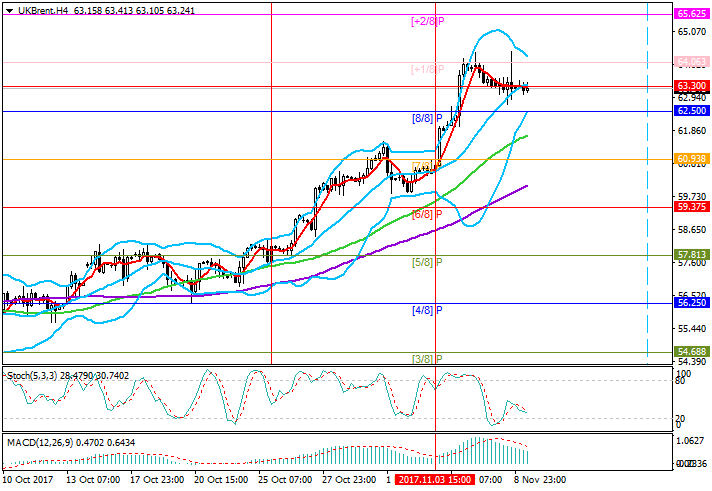Select the red 59.375 price tag
Image resolution: width=712 pixels, height=491 pixels.
691,207
